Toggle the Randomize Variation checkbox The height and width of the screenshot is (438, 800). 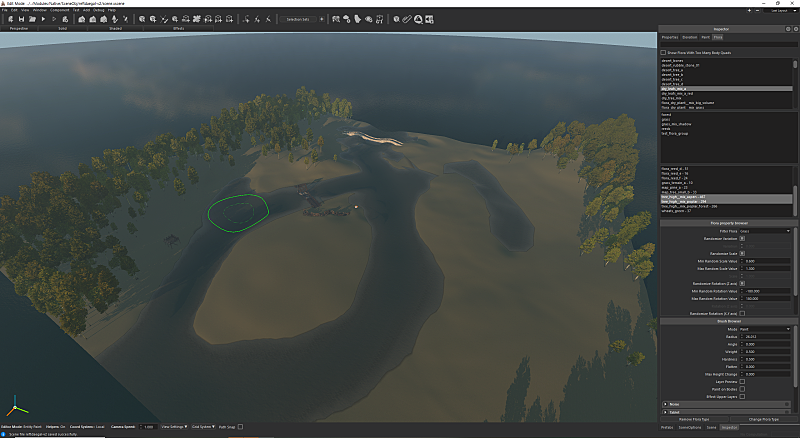pyautogui.click(x=742, y=238)
